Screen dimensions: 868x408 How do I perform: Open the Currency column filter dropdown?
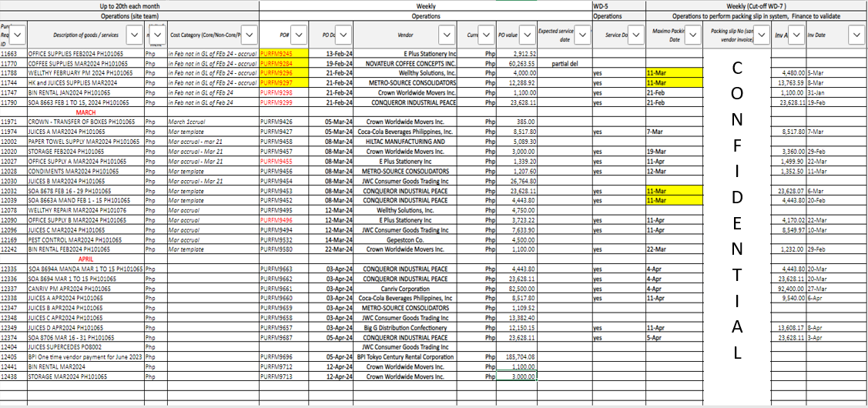(486, 35)
